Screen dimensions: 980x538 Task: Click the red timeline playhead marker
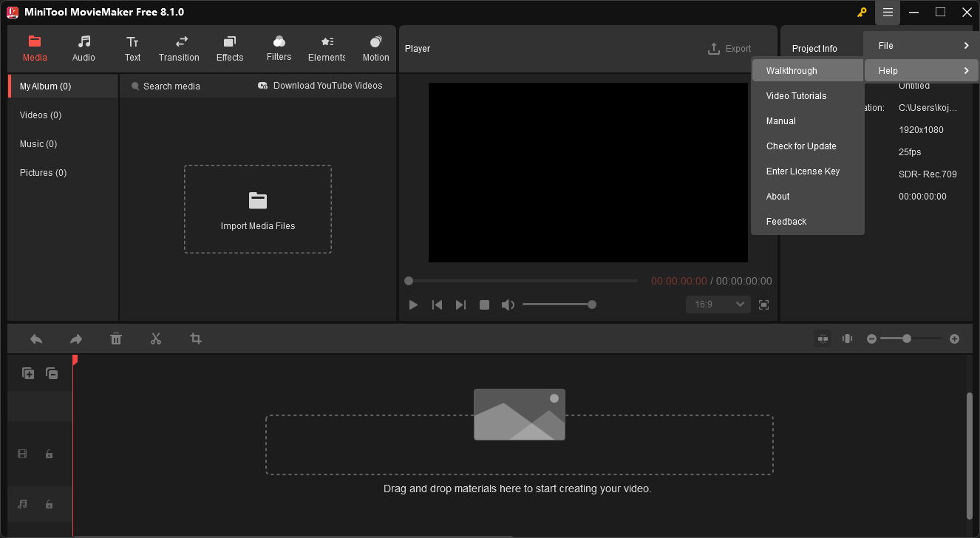point(74,360)
